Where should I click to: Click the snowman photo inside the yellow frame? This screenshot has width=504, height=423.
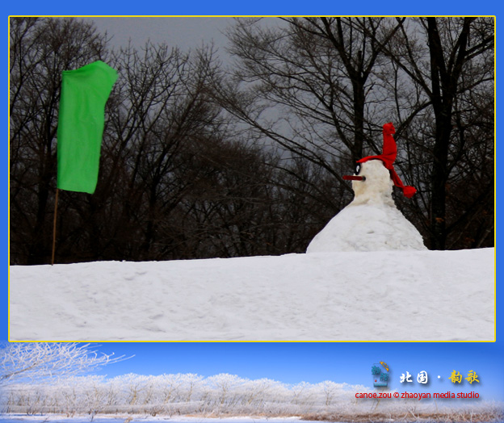click(x=252, y=179)
